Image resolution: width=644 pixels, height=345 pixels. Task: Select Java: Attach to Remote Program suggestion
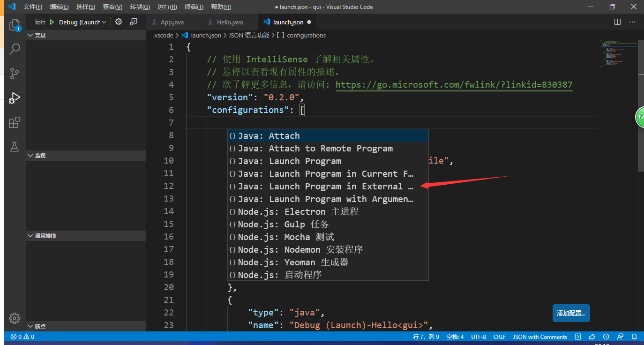(x=310, y=148)
